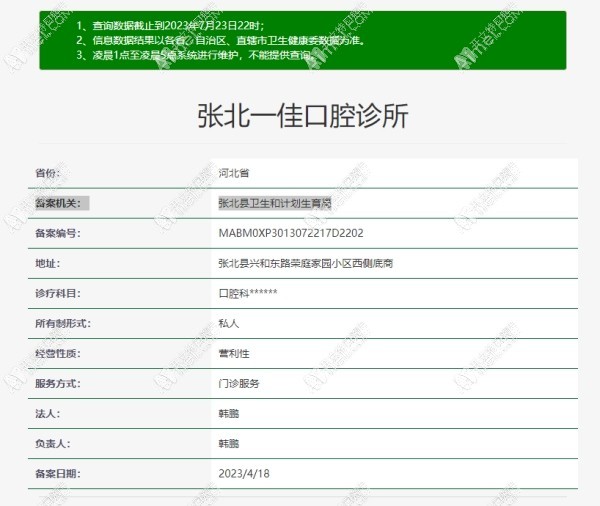Select the value 私人
Image resolution: width=600 pixels, height=506 pixels.
click(x=229, y=323)
